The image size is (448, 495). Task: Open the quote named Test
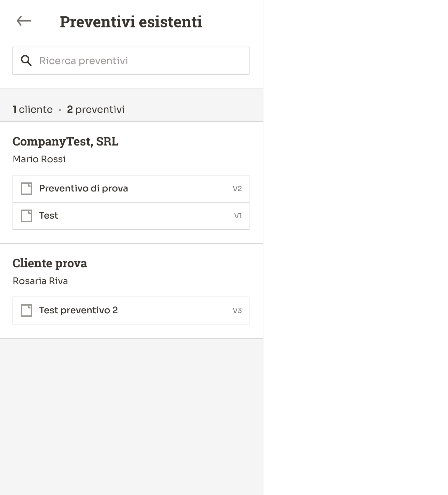49,216
